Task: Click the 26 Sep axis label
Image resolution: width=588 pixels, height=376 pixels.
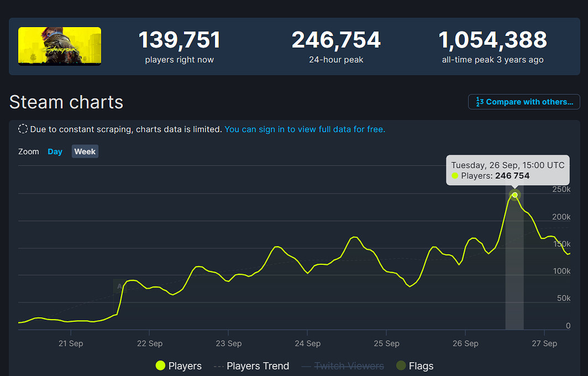Action: [465, 343]
